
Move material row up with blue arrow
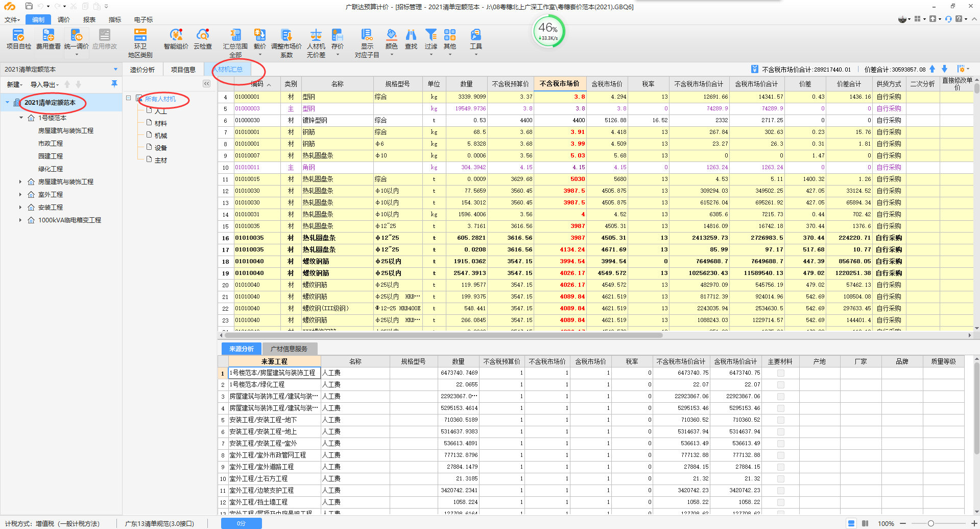(x=933, y=69)
